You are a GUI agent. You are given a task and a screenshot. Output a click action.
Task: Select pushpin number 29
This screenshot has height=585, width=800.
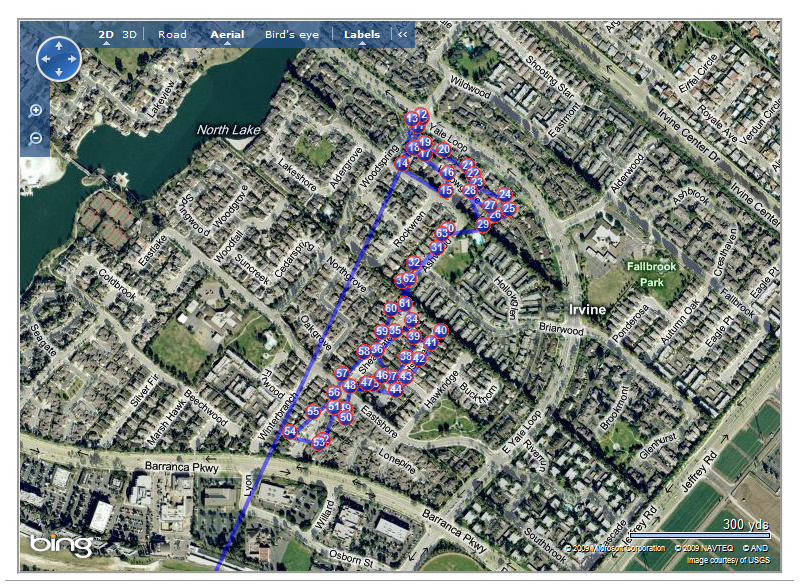point(483,224)
